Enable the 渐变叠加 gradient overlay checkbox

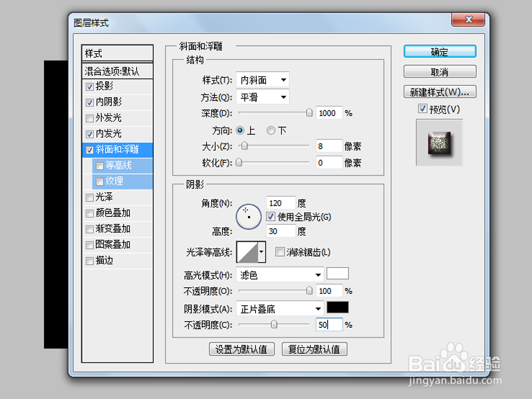(90, 229)
